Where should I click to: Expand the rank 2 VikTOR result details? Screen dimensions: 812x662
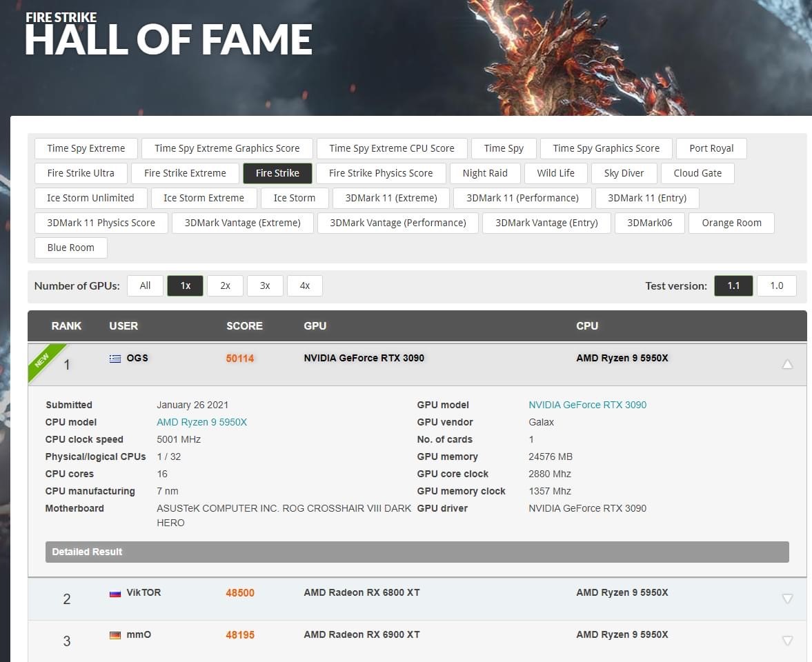click(x=787, y=599)
